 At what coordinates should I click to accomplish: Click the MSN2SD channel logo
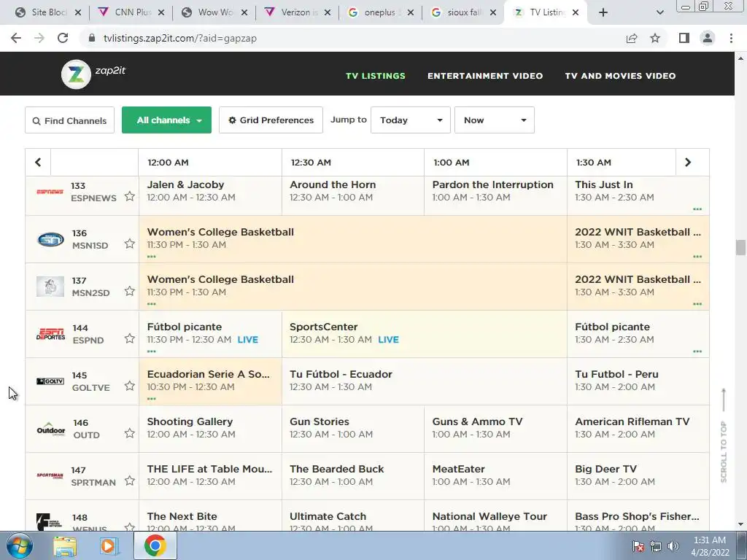pos(50,287)
